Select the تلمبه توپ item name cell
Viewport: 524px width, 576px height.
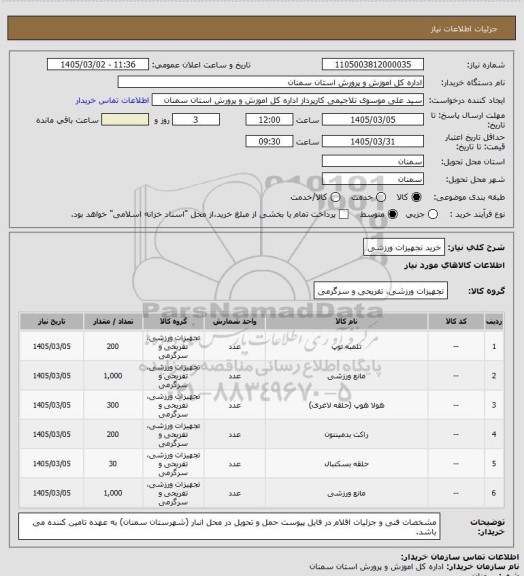[x=346, y=346]
